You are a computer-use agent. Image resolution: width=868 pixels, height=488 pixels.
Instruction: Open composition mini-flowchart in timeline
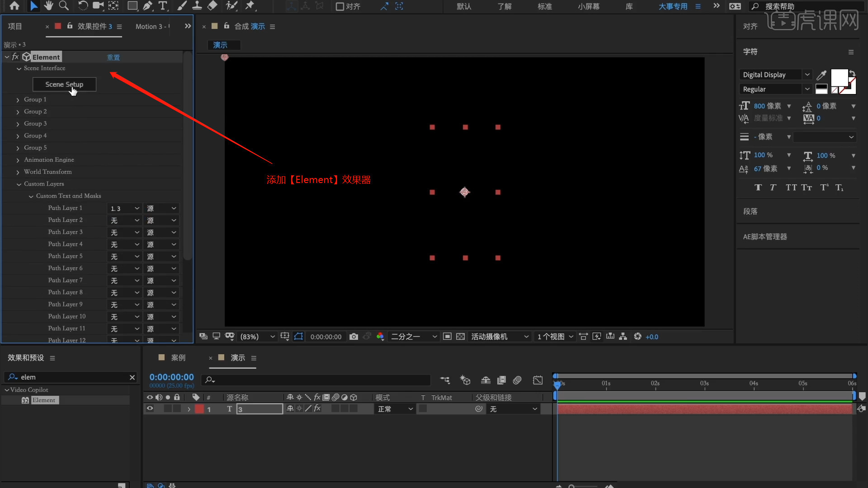[x=445, y=380]
